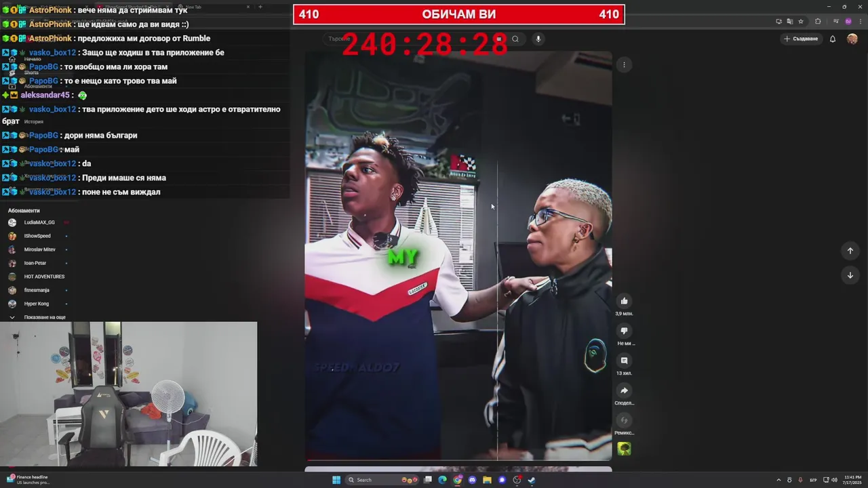This screenshot has width=868, height=488.
Task: Go to the previous Short
Action: (x=850, y=251)
